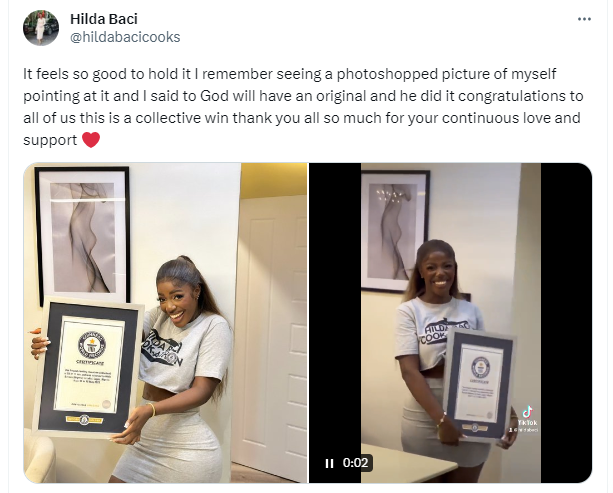
Task: Click the Guinness certificate in the video
Action: [x=479, y=386]
